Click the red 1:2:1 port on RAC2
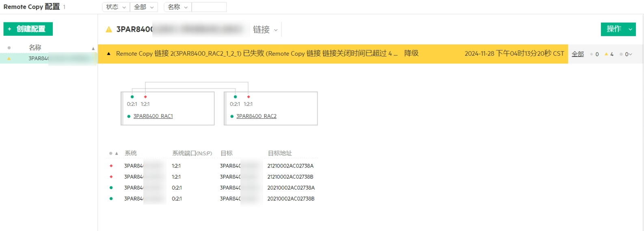 click(x=249, y=97)
